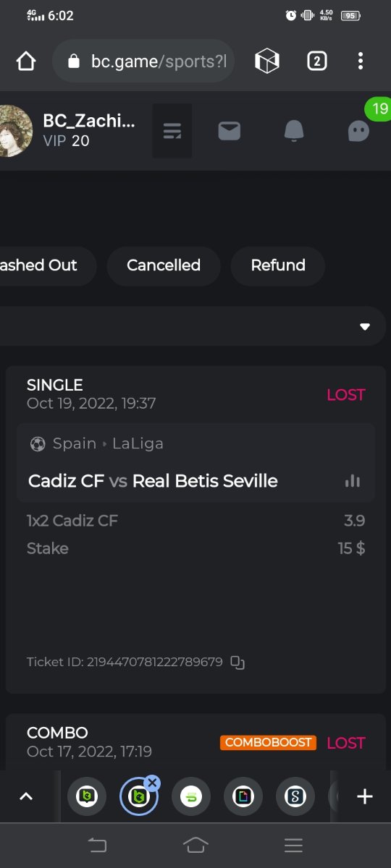The image size is (391, 868).
Task: Expand the bottom tab strip chevron
Action: (26, 796)
